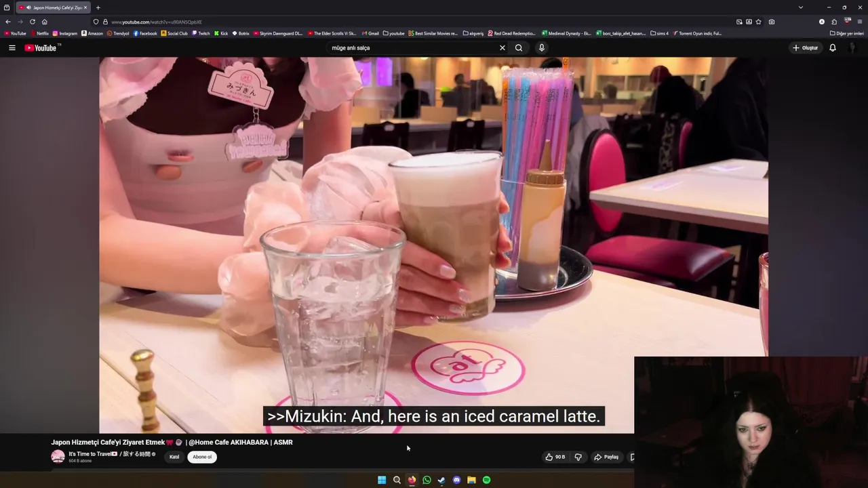Open Discord from the taskbar
Viewport: 868px width, 488px height.
[456, 480]
